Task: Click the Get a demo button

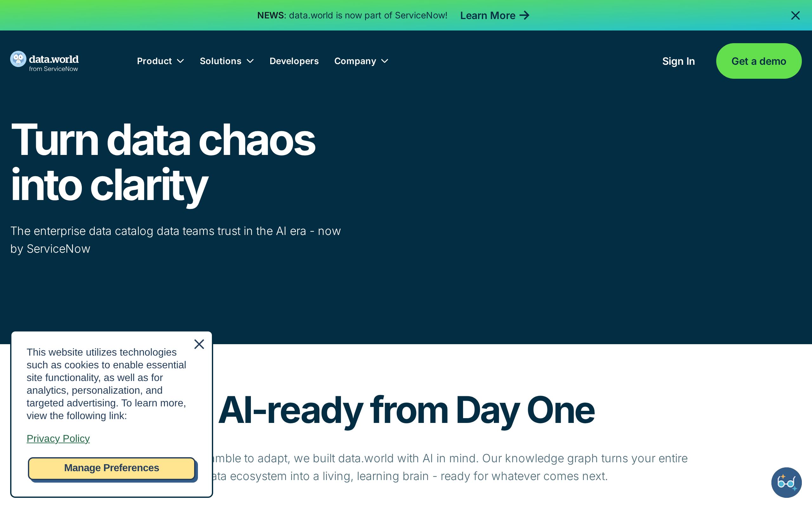Action: point(759,61)
